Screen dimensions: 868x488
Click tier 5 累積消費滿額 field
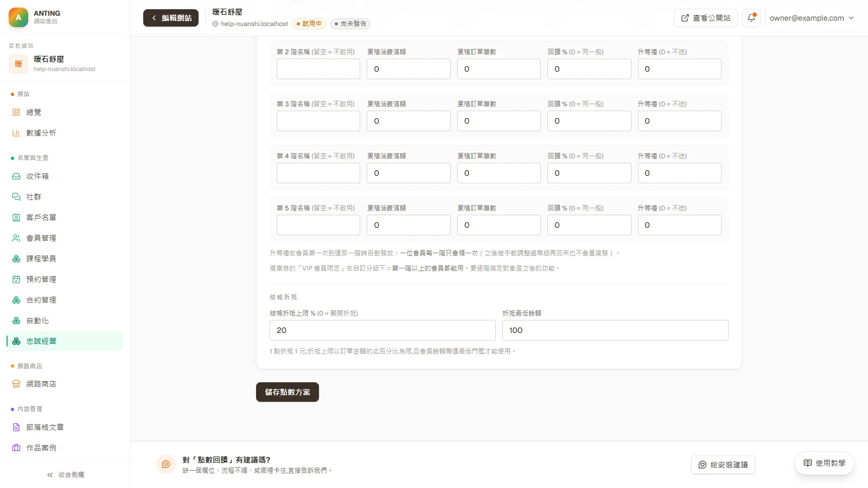(409, 225)
